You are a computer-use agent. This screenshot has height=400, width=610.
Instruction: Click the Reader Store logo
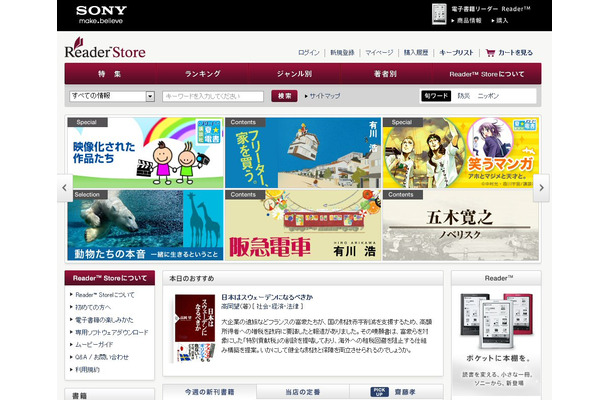[105, 48]
